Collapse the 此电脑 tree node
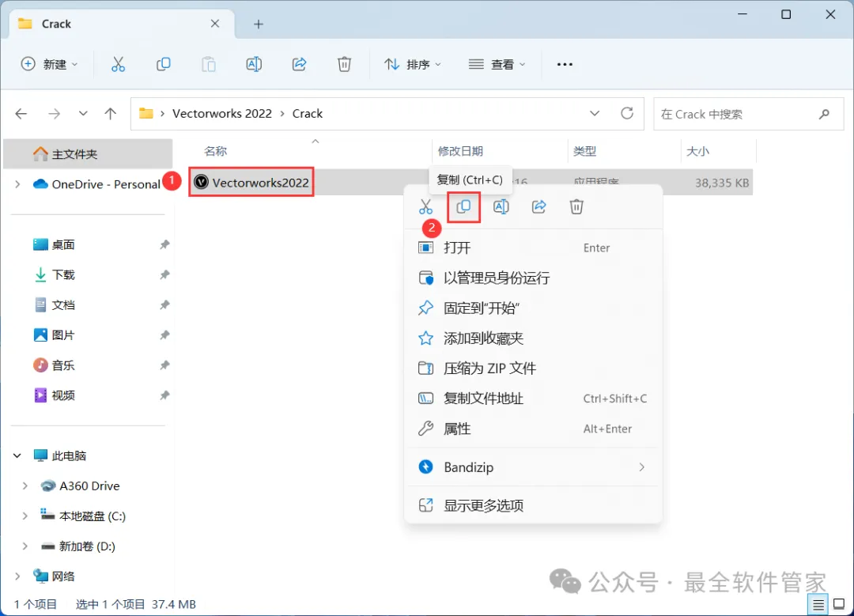This screenshot has width=854, height=616. pos(17,456)
